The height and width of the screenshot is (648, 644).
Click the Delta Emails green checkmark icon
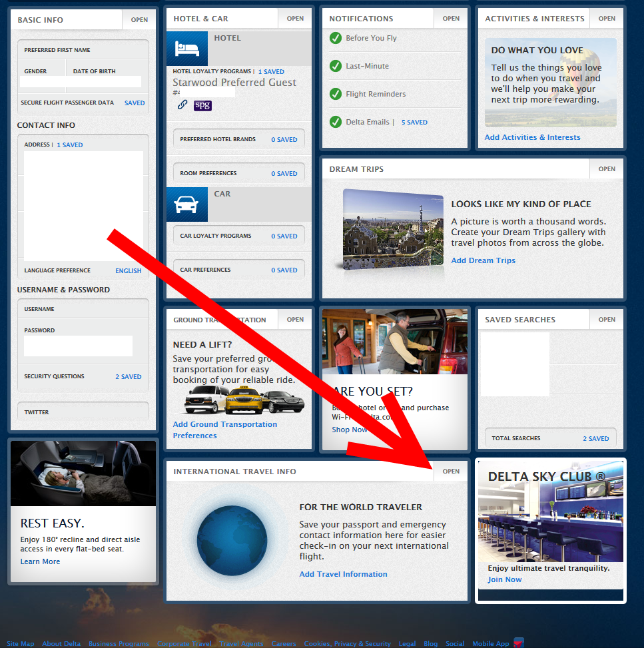click(336, 122)
